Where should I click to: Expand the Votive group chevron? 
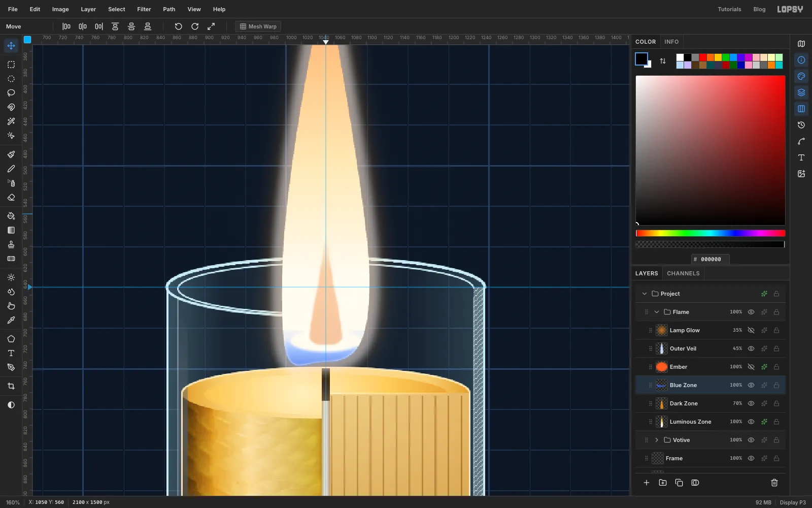coord(657,440)
